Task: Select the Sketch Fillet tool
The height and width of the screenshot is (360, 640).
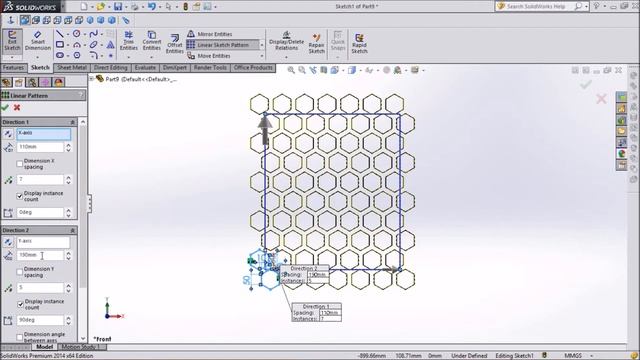Action: pyautogui.click(x=93, y=55)
